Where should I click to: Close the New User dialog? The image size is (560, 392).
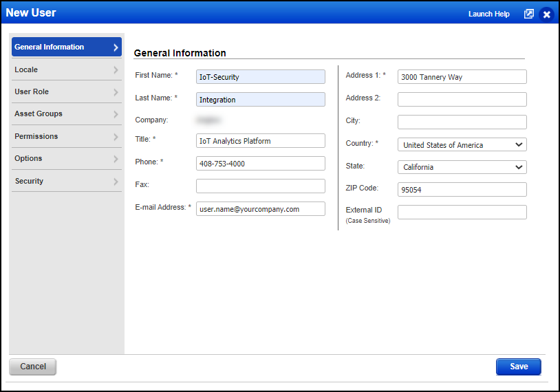pos(546,14)
